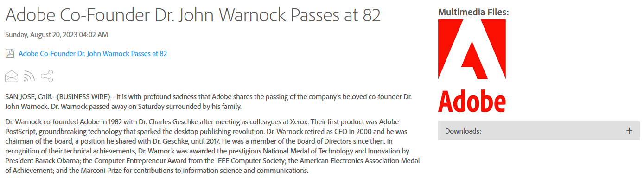644x178 pixels.
Task: Click the share icon
Action: [x=47, y=76]
